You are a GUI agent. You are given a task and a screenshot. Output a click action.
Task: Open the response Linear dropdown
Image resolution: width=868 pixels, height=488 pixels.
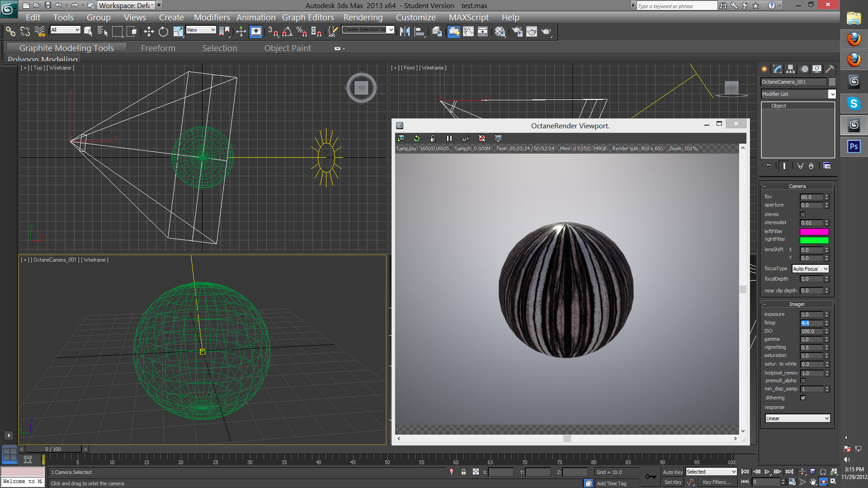point(797,418)
